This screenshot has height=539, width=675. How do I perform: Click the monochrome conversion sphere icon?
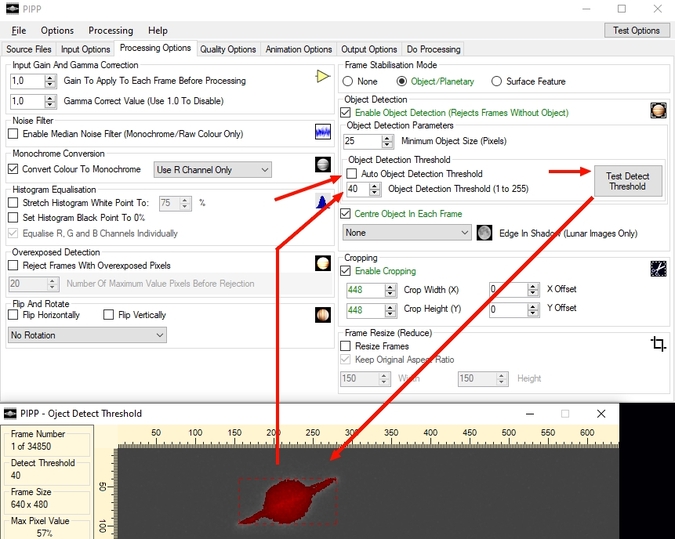click(x=322, y=165)
